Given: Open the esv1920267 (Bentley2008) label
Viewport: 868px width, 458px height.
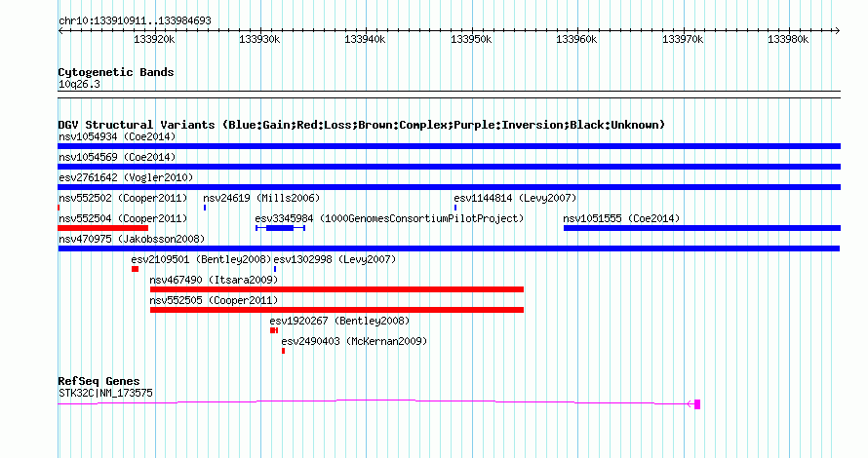Looking at the screenshot, I should click(340, 321).
